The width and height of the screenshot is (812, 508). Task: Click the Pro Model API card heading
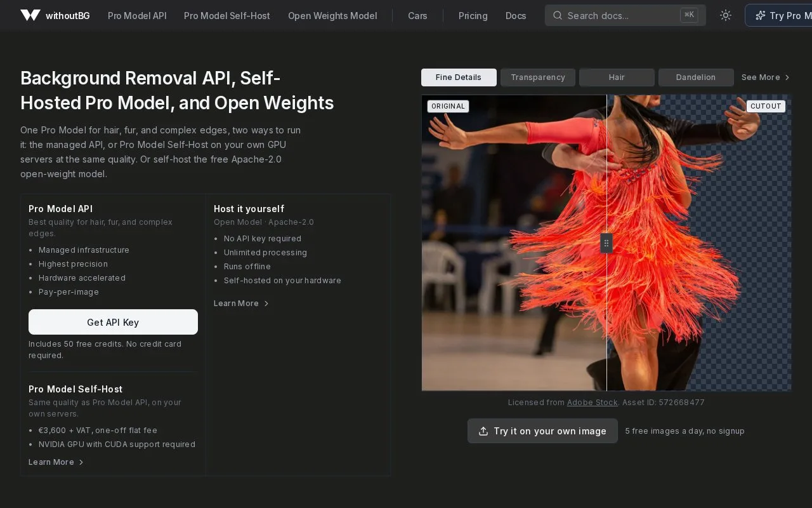[60, 209]
